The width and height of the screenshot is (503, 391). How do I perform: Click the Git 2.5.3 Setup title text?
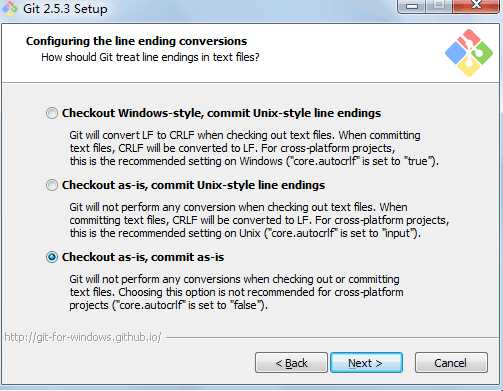coord(65,9)
